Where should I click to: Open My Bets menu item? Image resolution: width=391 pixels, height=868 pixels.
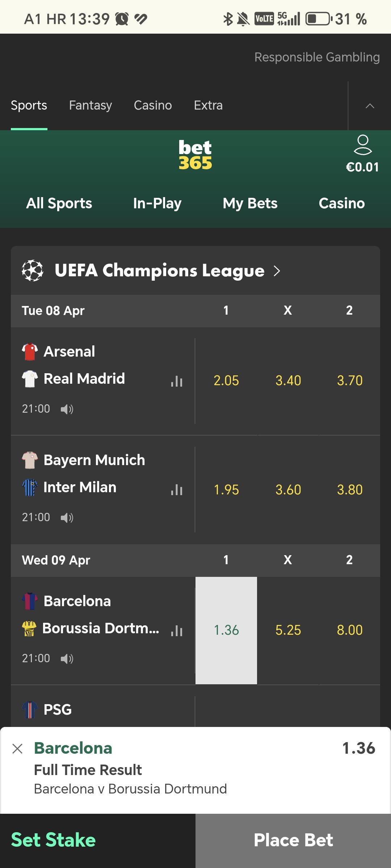click(250, 203)
